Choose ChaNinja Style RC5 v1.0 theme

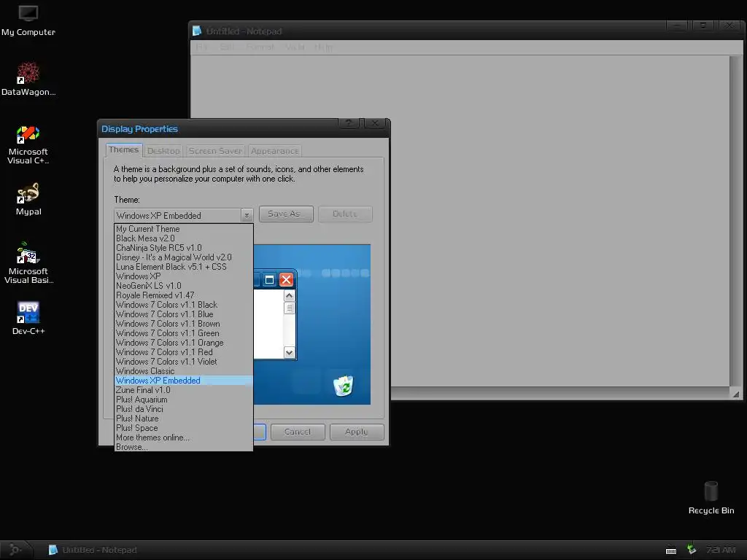click(183, 248)
